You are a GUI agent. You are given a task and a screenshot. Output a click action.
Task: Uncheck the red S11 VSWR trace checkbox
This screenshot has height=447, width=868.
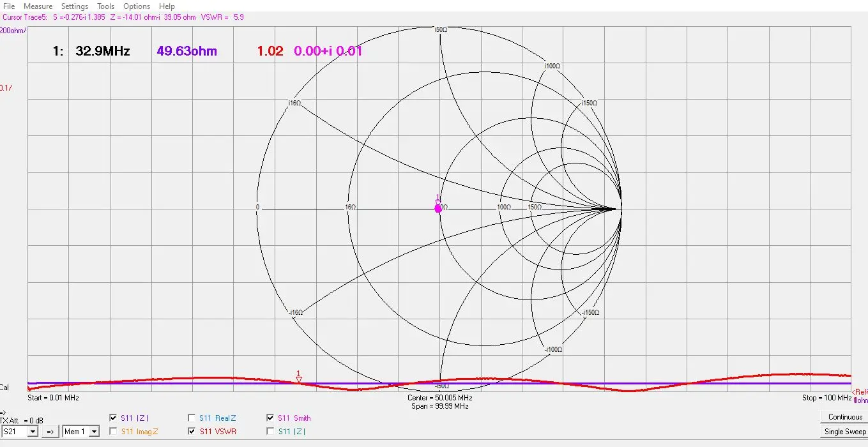pyautogui.click(x=192, y=432)
